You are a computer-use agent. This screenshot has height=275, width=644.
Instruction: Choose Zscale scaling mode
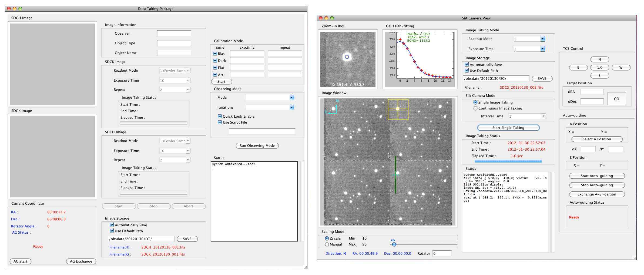coord(327,238)
